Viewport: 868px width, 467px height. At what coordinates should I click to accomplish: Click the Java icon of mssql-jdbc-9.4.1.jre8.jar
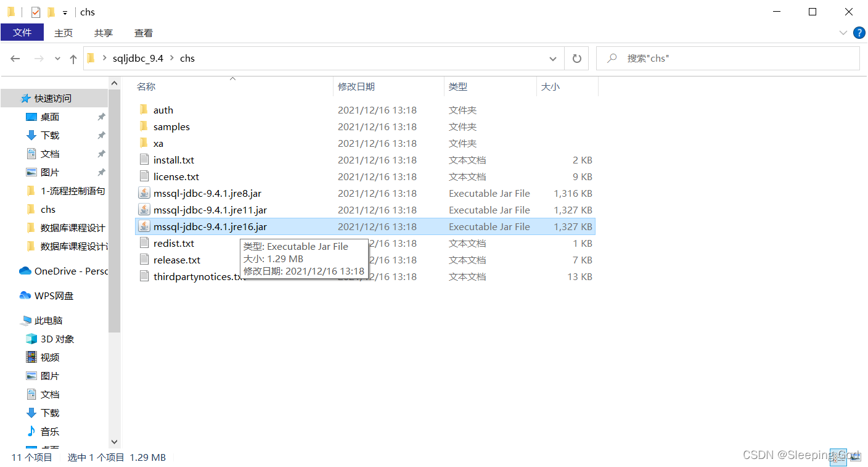point(144,193)
